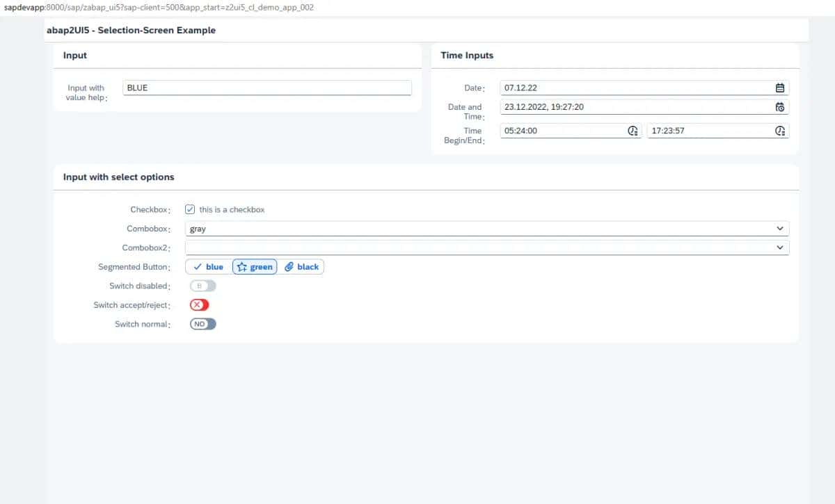Open the Date field calendar picker

779,87
